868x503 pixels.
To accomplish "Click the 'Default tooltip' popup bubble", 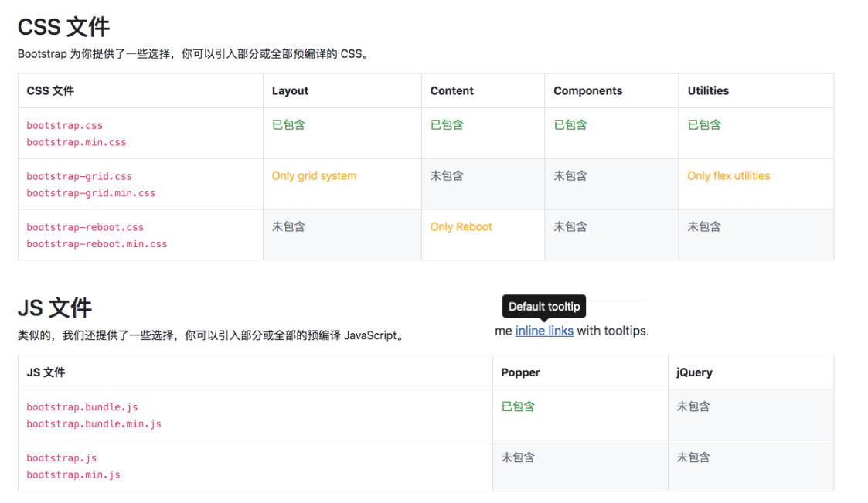I will [544, 307].
